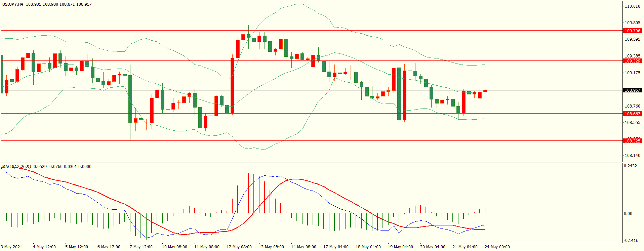Click the 10 May 08:00 time label
The height and width of the screenshot is (251, 644).
click(x=174, y=247)
